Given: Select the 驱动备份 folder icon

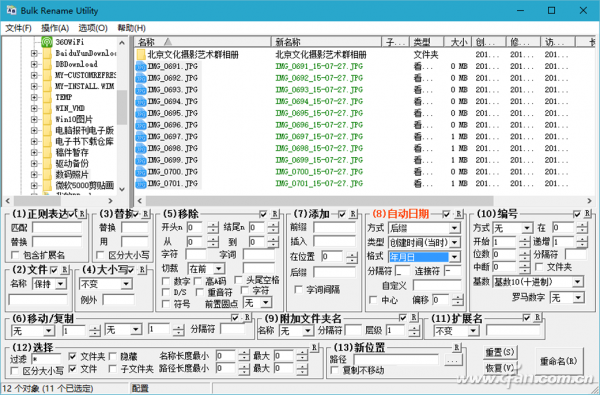Looking at the screenshot, I should pos(47,163).
